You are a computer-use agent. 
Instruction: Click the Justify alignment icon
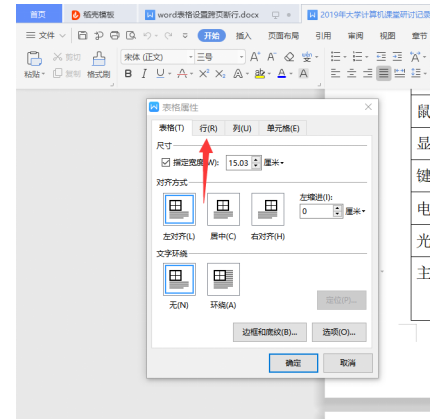pyautogui.click(x=383, y=73)
